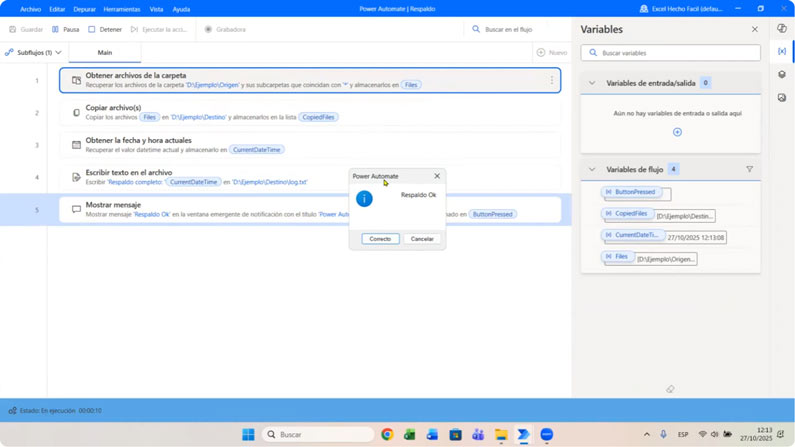
Task: Click Buscar en el flujo search field
Action: coord(517,29)
